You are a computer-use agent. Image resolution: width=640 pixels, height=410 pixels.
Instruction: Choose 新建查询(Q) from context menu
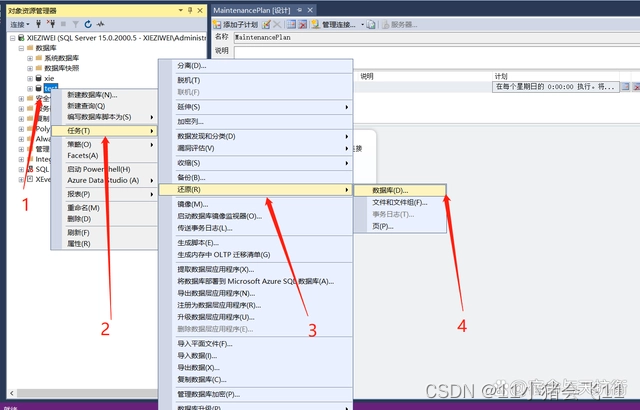[x=104, y=106]
